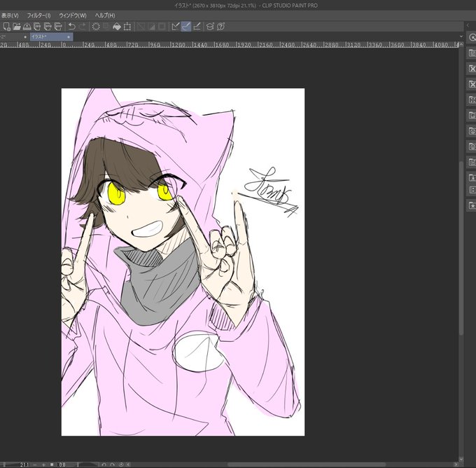
Task: Reset canvas rotation icon
Action: coord(121,464)
